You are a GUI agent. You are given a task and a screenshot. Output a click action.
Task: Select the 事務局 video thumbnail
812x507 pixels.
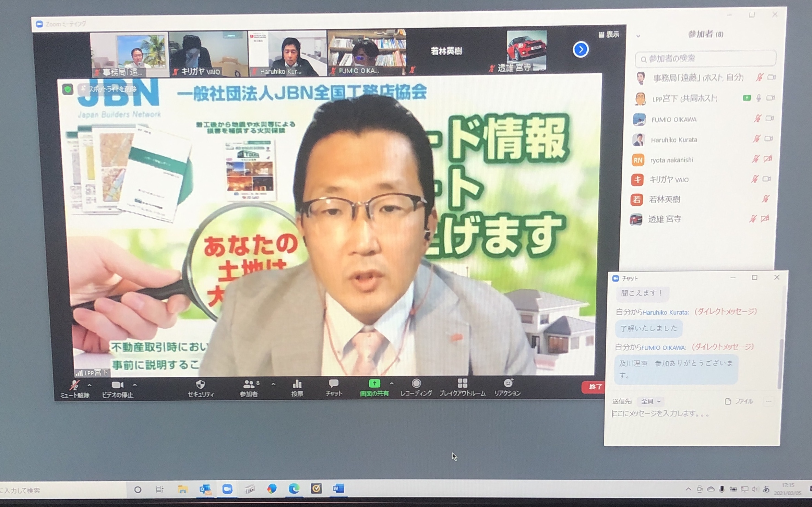pyautogui.click(x=129, y=55)
